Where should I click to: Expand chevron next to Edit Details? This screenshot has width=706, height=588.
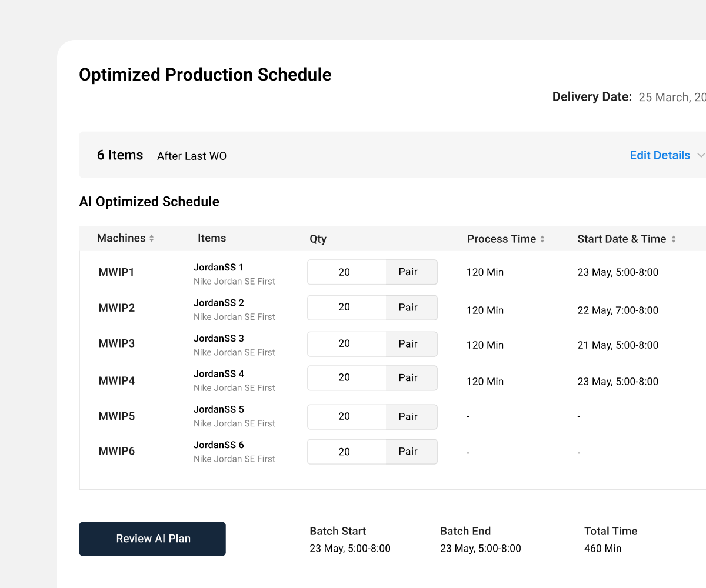pos(701,155)
